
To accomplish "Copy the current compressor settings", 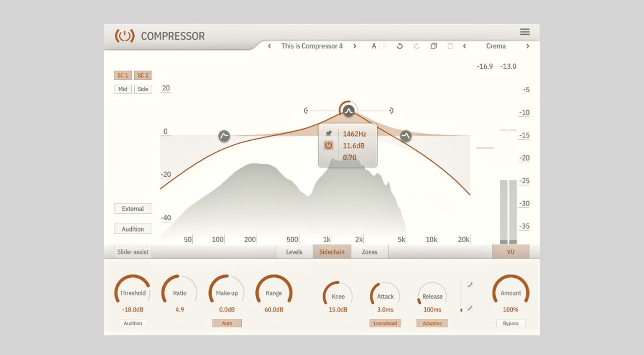I will 434,46.
